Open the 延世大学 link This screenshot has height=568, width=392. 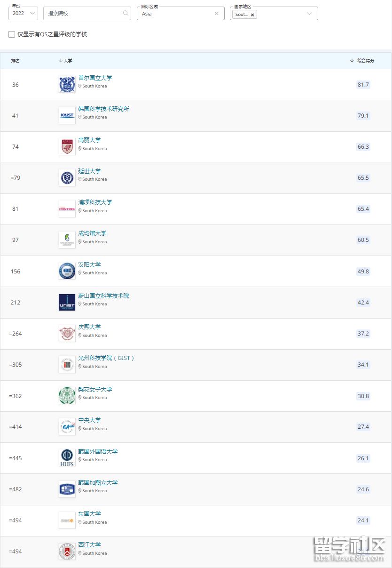coord(89,171)
